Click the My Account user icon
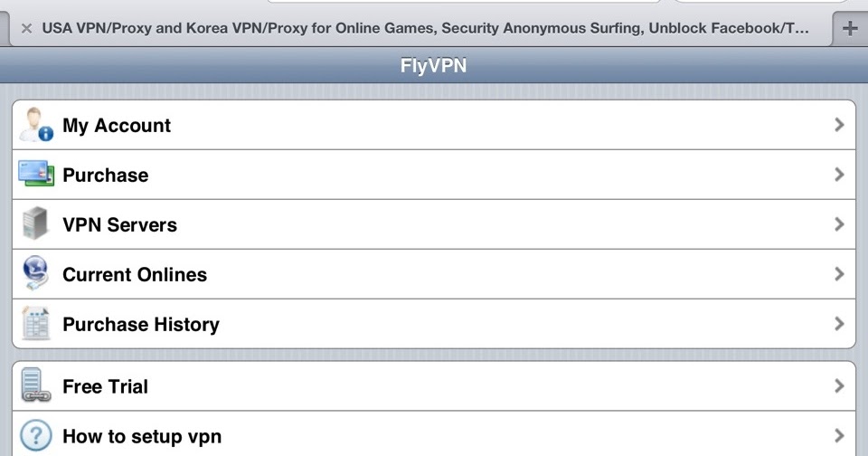The image size is (868, 456). pos(36,125)
